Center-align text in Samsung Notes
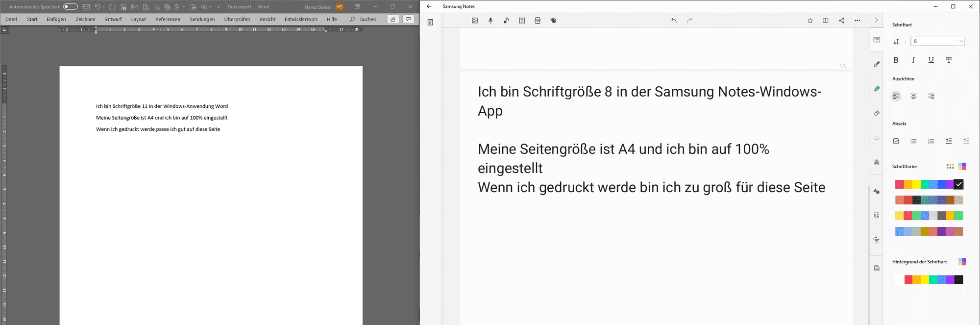The width and height of the screenshot is (980, 325). (x=913, y=96)
